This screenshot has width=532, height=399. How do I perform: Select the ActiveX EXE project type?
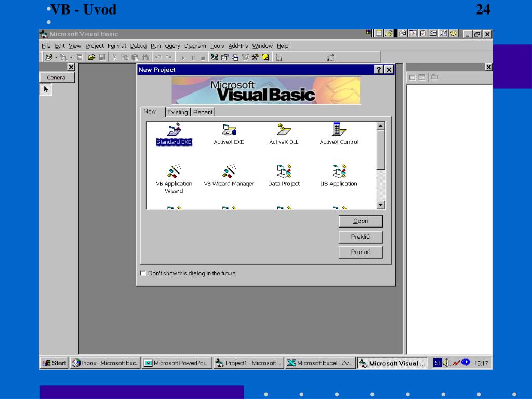(x=229, y=135)
